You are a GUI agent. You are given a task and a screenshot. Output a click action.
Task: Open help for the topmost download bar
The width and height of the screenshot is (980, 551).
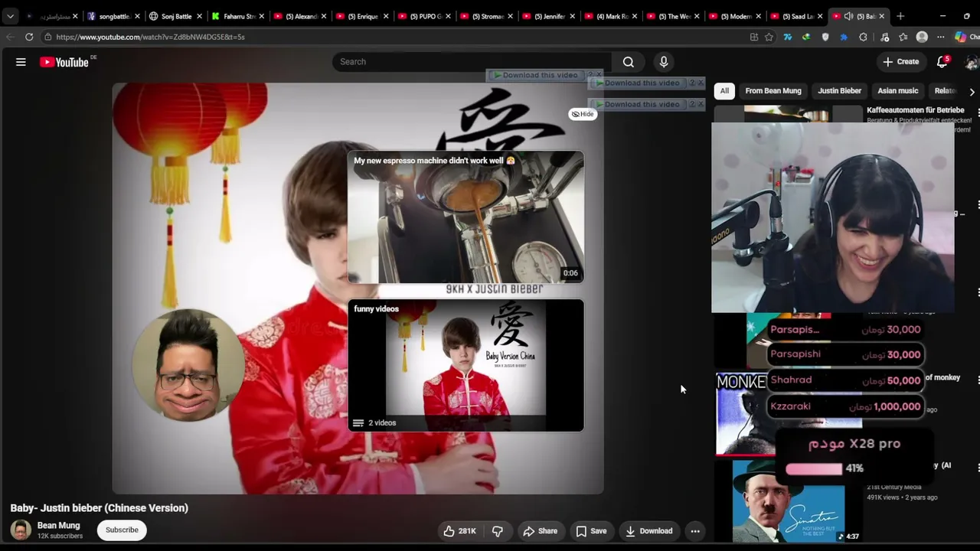point(590,75)
